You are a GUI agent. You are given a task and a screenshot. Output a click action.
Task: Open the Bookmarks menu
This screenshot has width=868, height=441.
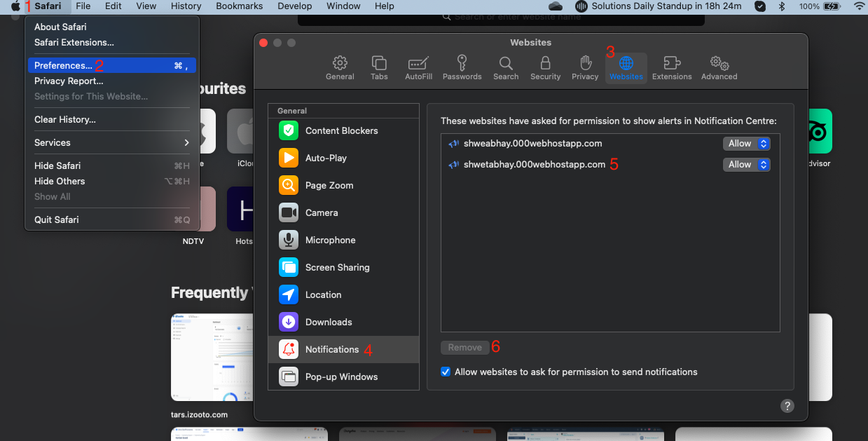[x=239, y=6]
